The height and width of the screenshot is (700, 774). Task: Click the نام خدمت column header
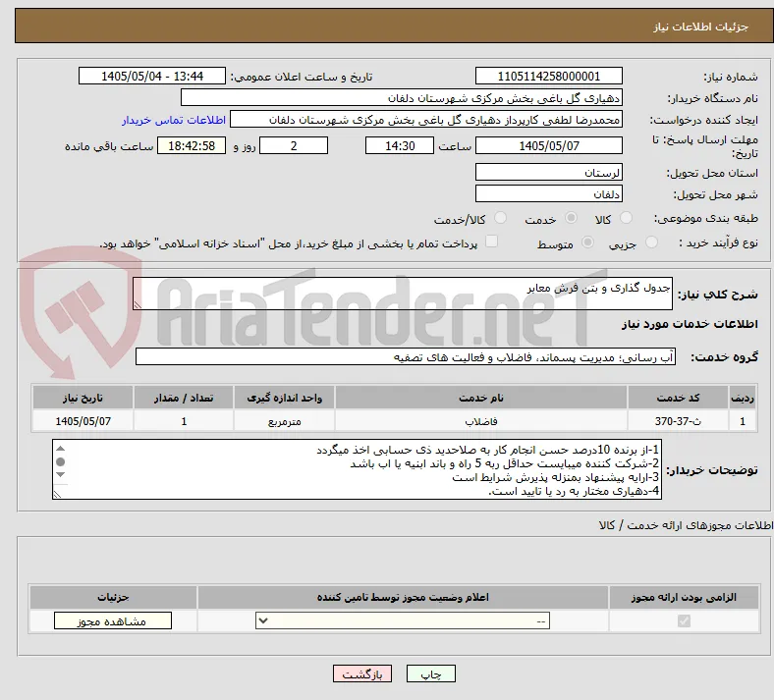[481, 398]
